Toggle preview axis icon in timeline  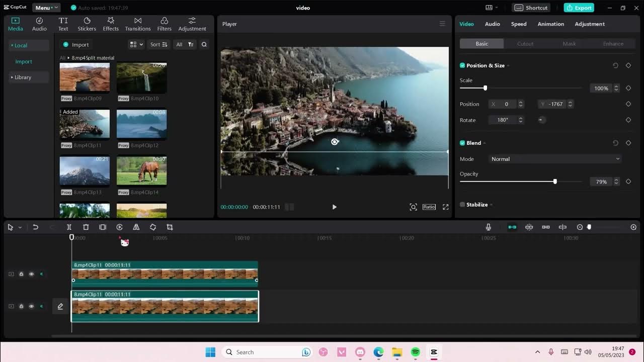coord(562,227)
